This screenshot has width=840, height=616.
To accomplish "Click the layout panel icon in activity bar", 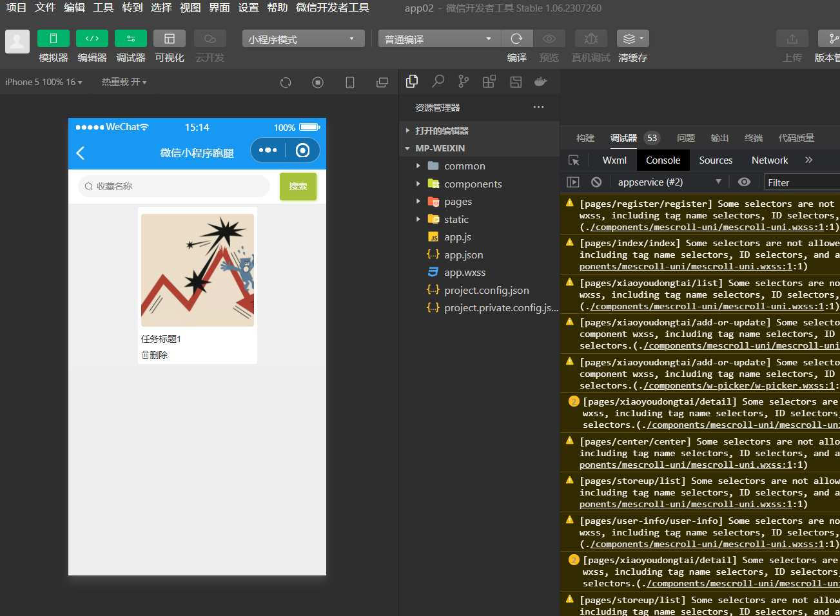I will click(x=516, y=81).
